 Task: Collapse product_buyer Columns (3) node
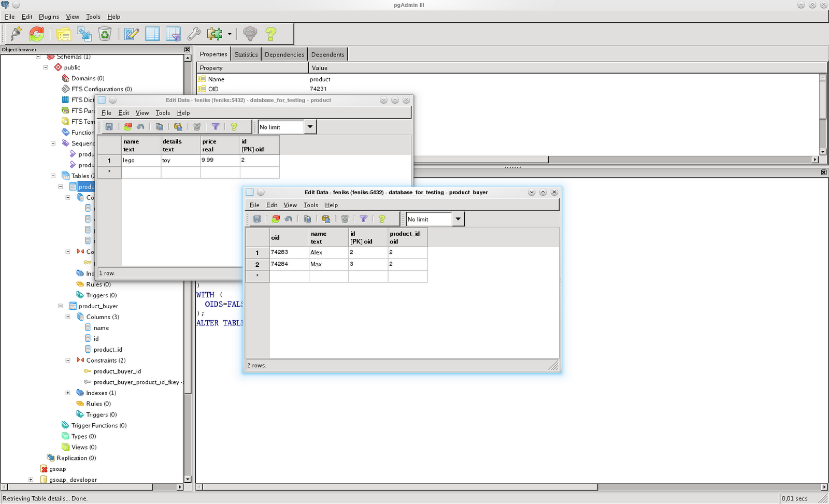68,316
